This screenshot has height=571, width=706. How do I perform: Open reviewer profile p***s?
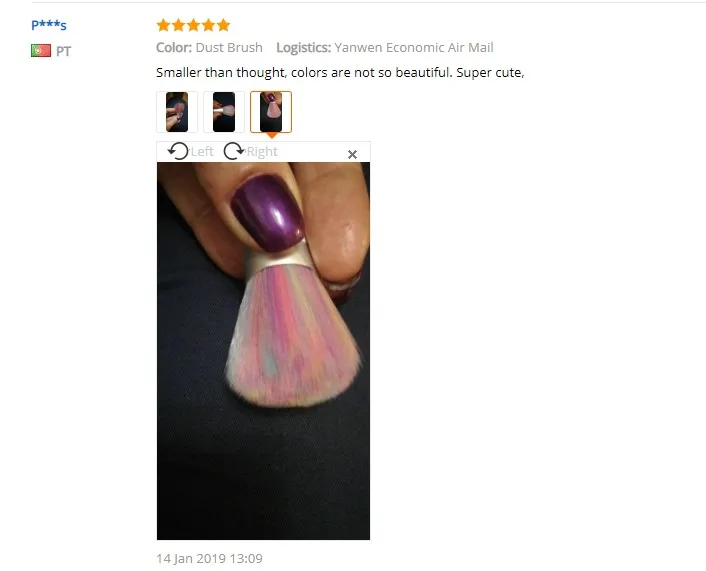49,24
